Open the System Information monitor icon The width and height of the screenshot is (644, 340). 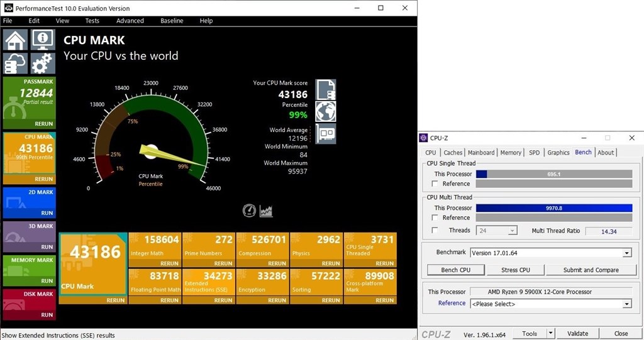(43, 40)
